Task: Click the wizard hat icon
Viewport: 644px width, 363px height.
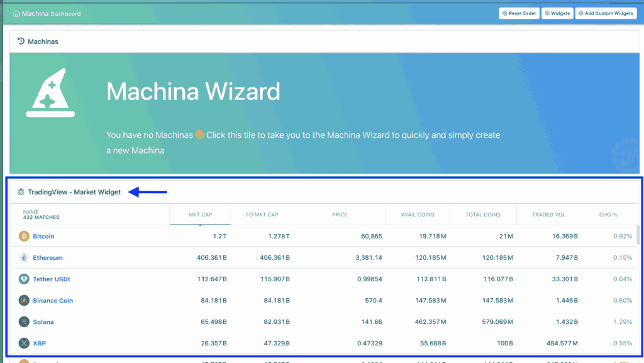Action: [x=50, y=93]
